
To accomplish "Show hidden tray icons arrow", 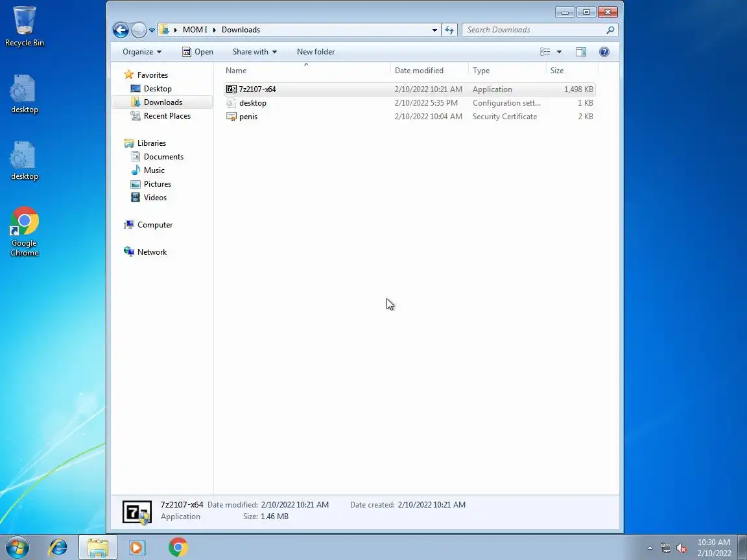I will tap(650, 548).
